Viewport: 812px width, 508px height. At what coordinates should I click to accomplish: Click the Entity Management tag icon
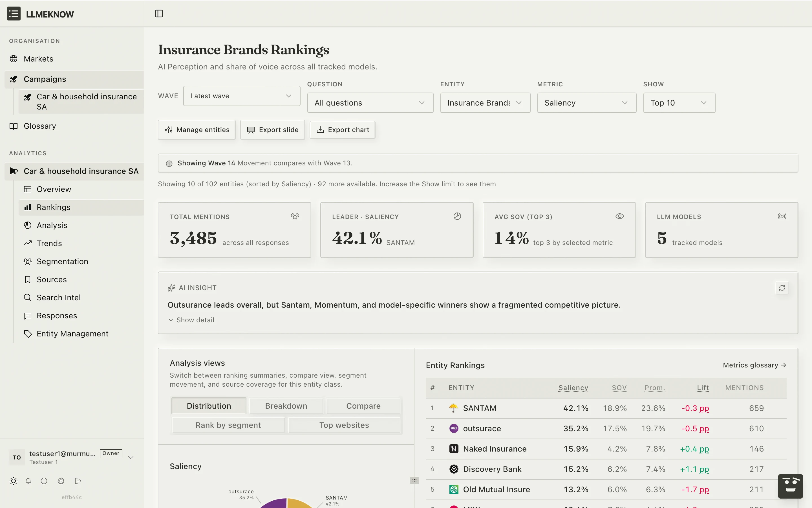tap(28, 334)
